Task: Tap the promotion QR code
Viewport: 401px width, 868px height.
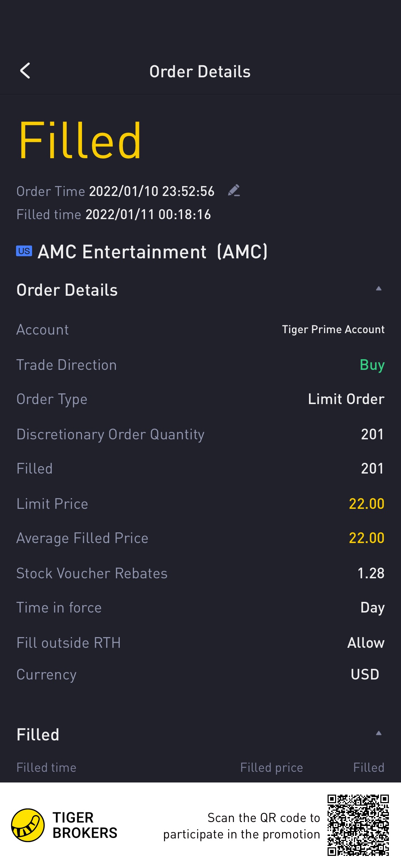Action: (x=358, y=825)
